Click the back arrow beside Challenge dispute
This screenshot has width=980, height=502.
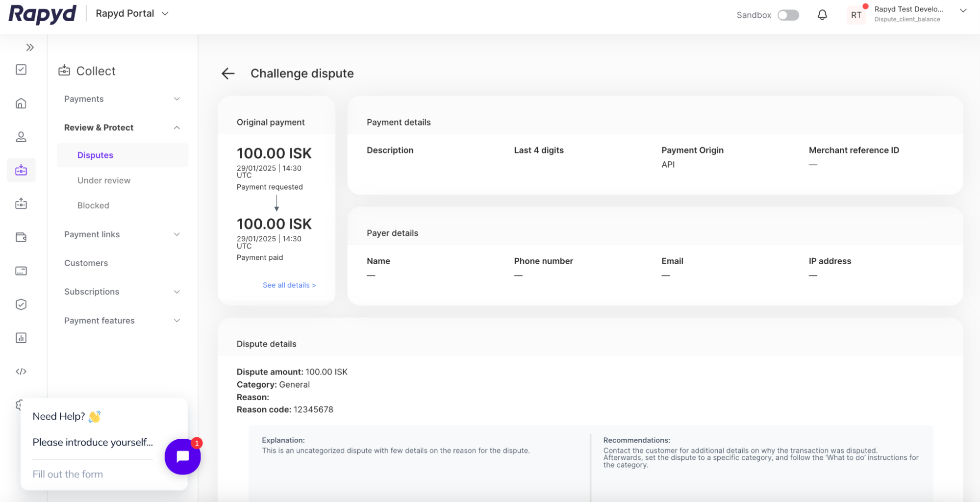pos(228,74)
